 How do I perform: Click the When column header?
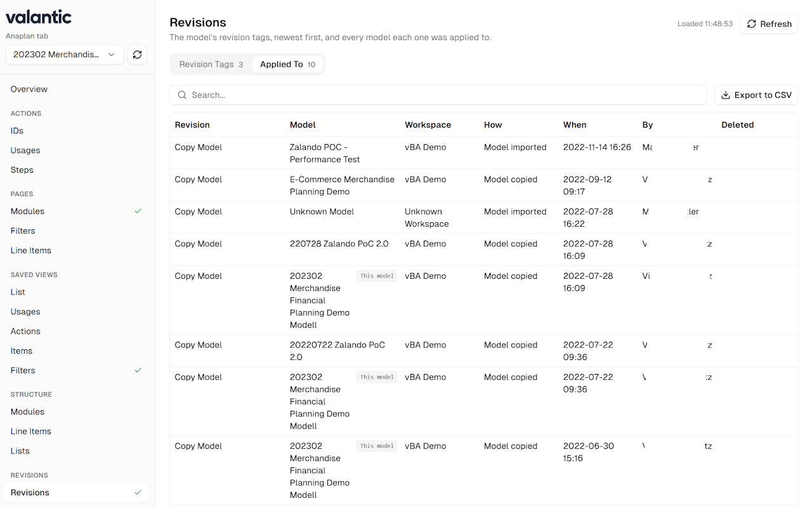(575, 125)
